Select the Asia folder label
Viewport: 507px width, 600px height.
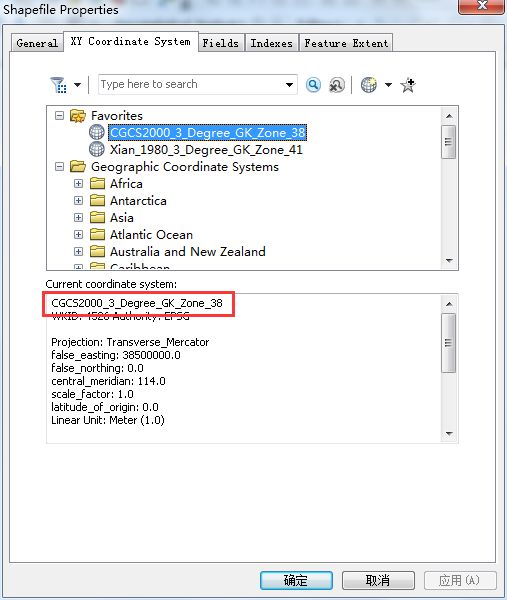coord(122,217)
